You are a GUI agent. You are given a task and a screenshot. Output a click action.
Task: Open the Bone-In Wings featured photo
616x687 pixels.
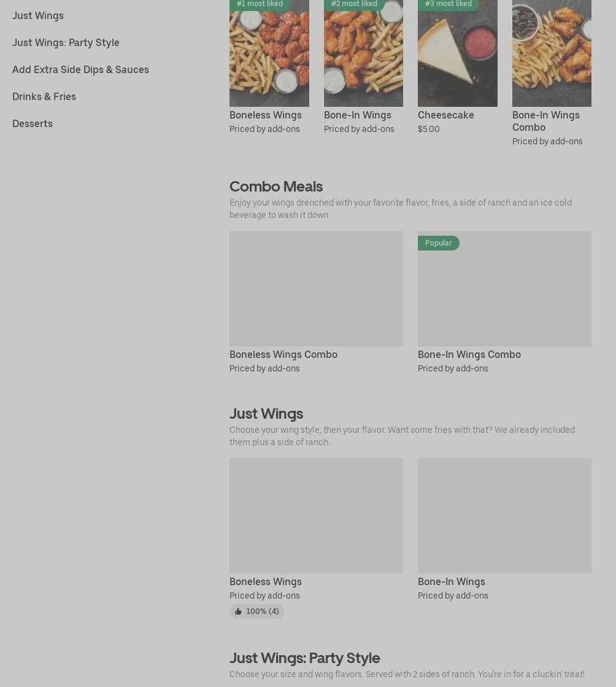click(363, 53)
